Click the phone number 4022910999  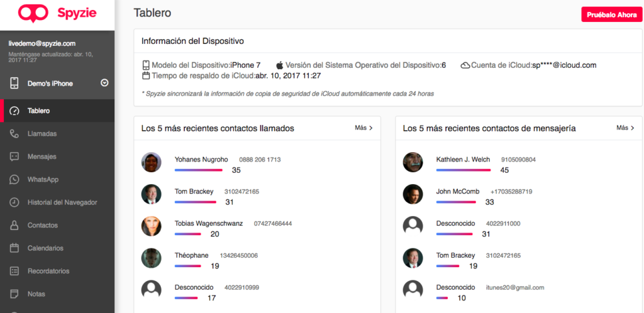pyautogui.click(x=241, y=288)
